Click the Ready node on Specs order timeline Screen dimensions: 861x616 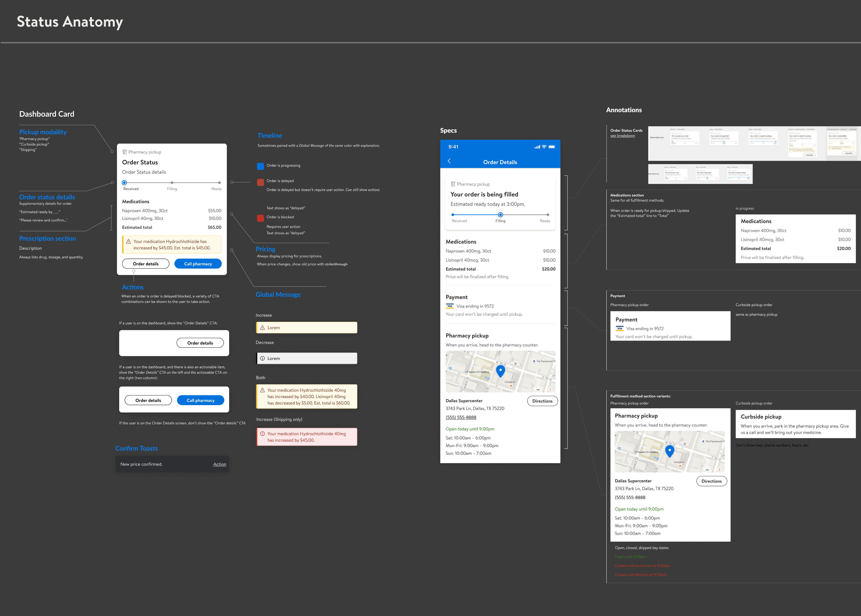(x=548, y=215)
